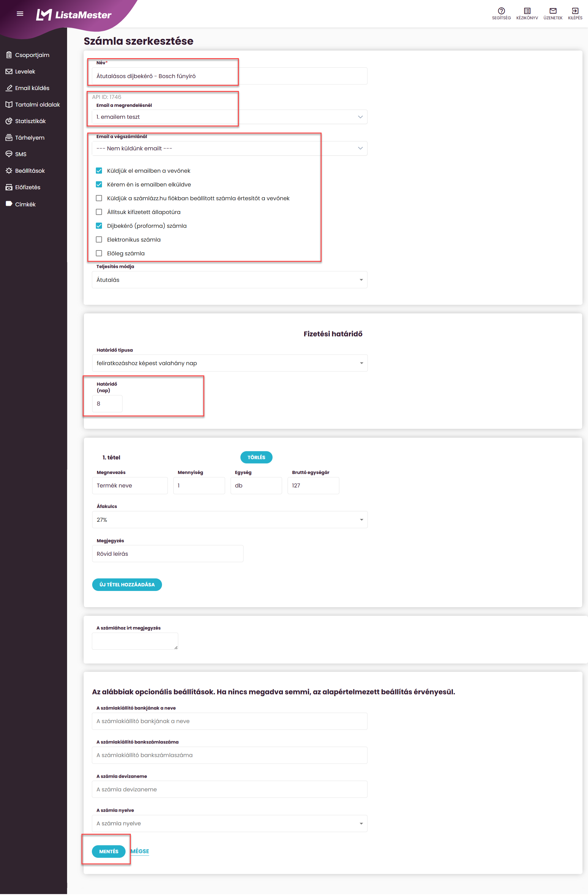
Task: Click the Tárhelyem storage icon
Action: [x=9, y=138]
